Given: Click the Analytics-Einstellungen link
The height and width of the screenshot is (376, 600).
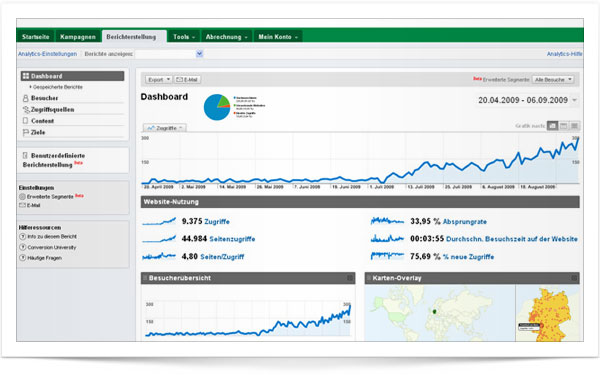Looking at the screenshot, I should (47, 54).
